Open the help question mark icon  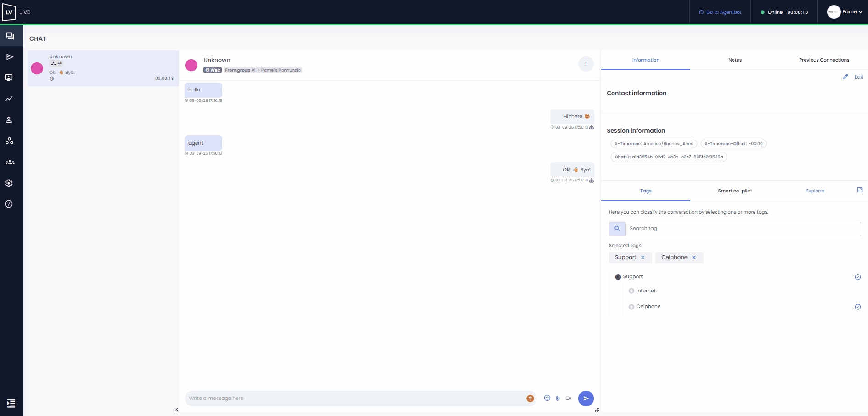coord(9,204)
